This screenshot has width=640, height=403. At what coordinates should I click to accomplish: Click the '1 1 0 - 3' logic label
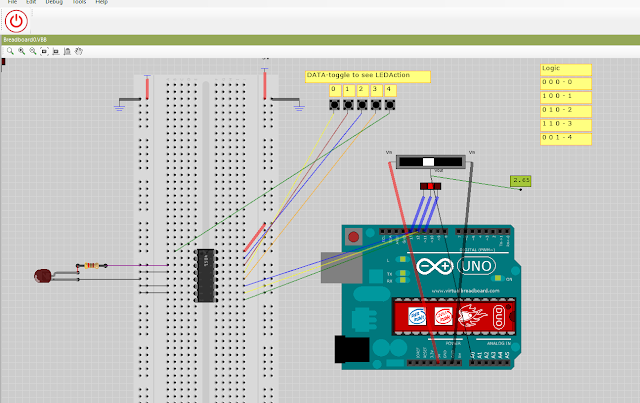[x=566, y=125]
